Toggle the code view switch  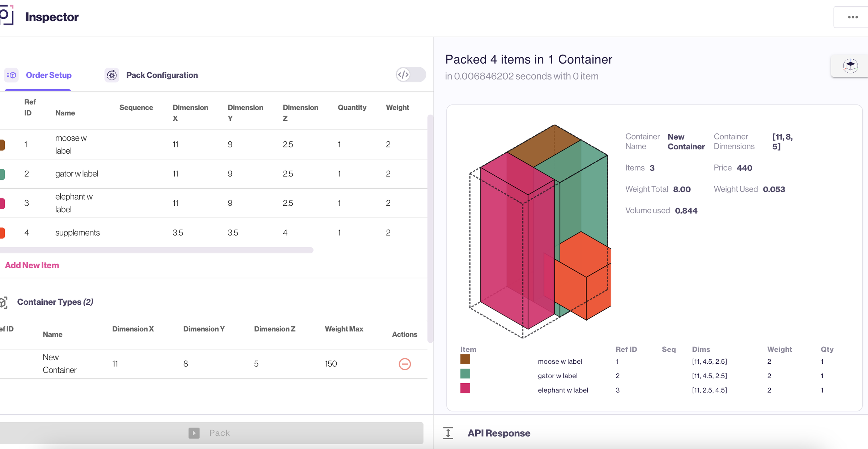click(x=411, y=75)
